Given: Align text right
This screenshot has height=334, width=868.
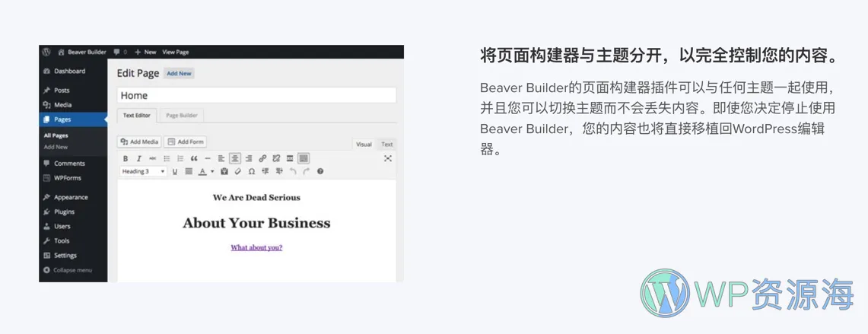Looking at the screenshot, I should coord(249,158).
